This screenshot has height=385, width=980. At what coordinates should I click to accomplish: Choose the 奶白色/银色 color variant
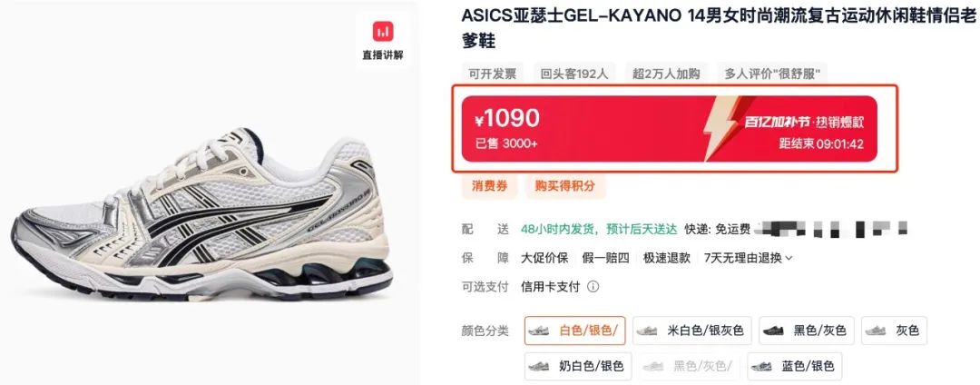pos(578,366)
